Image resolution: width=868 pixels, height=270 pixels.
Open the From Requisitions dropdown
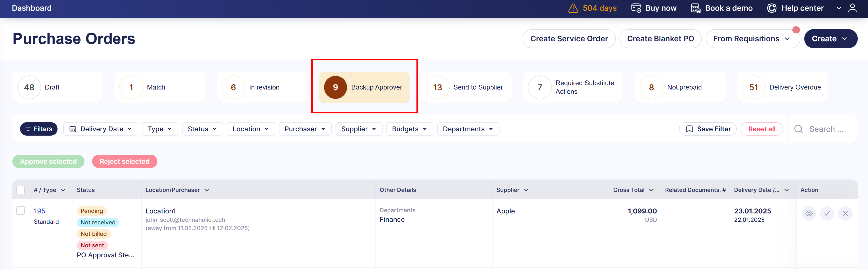[752, 39]
